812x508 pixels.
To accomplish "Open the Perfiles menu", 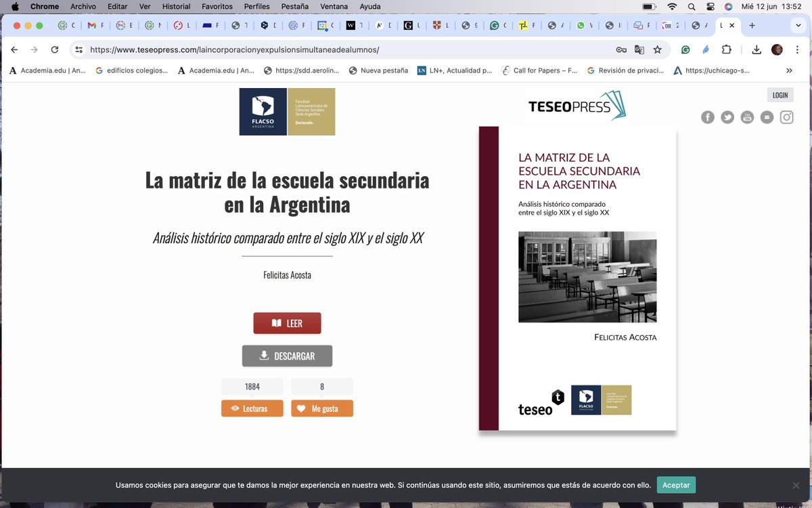I will click(257, 6).
